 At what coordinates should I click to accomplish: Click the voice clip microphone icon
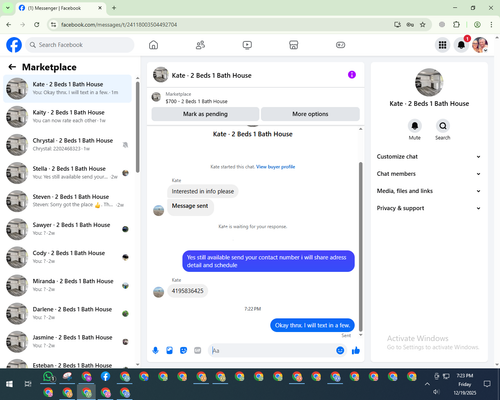[x=155, y=350]
